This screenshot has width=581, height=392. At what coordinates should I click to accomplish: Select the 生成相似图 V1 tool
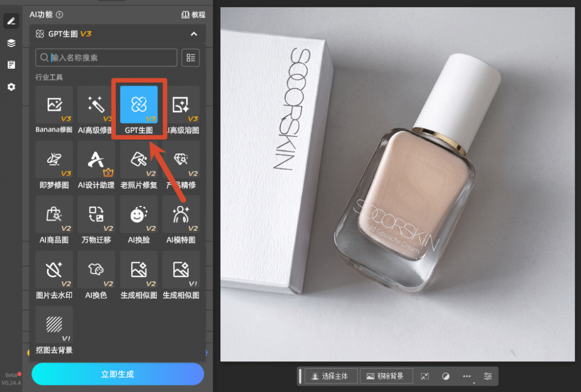[181, 275]
